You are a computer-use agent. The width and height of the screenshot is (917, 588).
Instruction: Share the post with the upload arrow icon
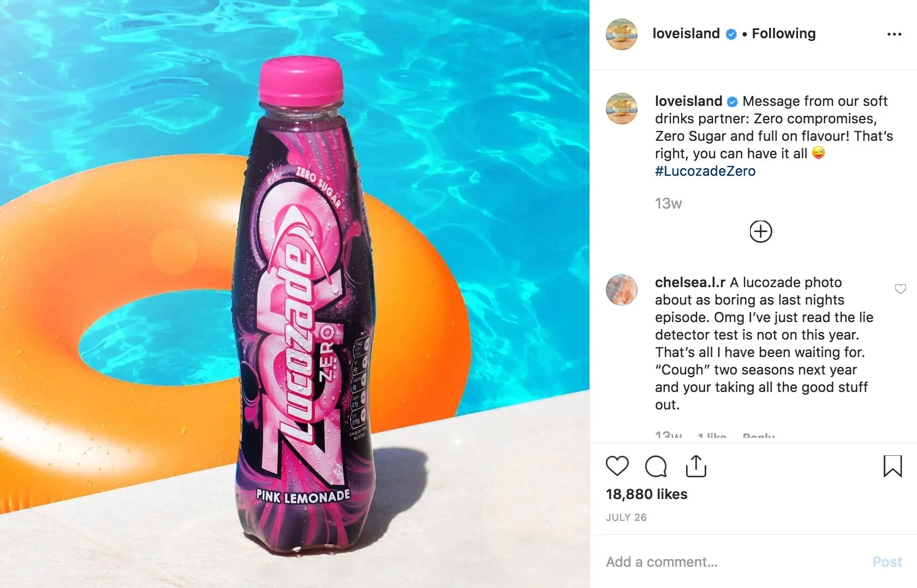tap(696, 466)
